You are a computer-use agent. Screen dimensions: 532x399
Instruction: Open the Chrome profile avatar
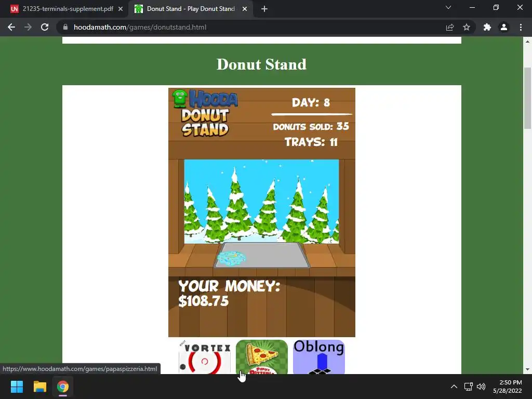[x=504, y=27]
